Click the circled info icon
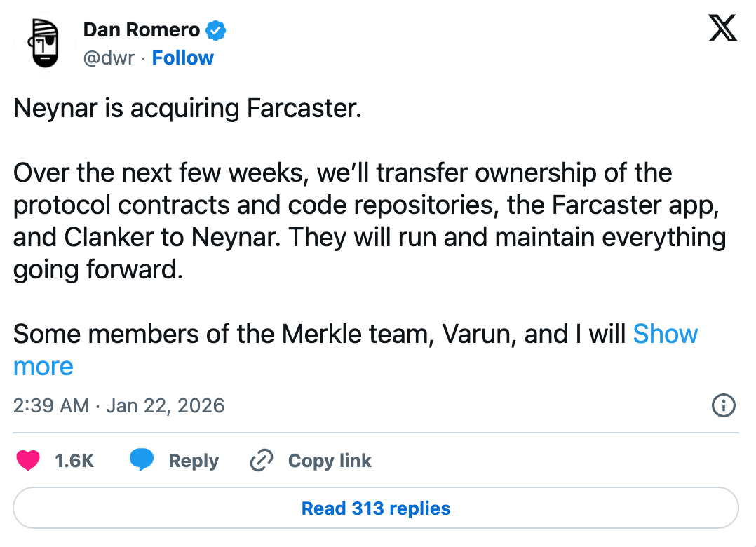 723,405
